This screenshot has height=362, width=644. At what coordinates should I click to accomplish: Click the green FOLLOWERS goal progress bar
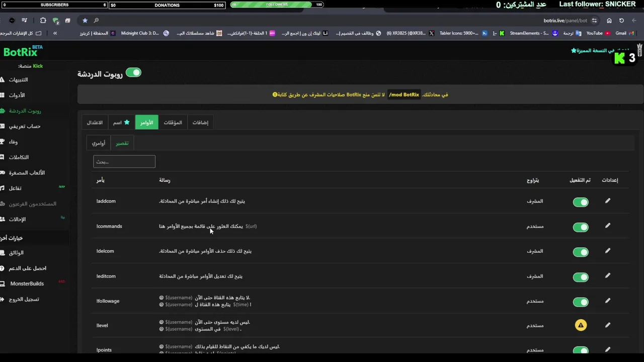point(277,5)
